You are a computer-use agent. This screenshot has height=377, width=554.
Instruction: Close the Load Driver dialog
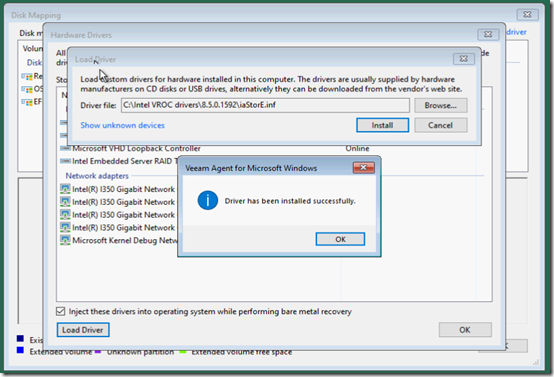[x=464, y=59]
